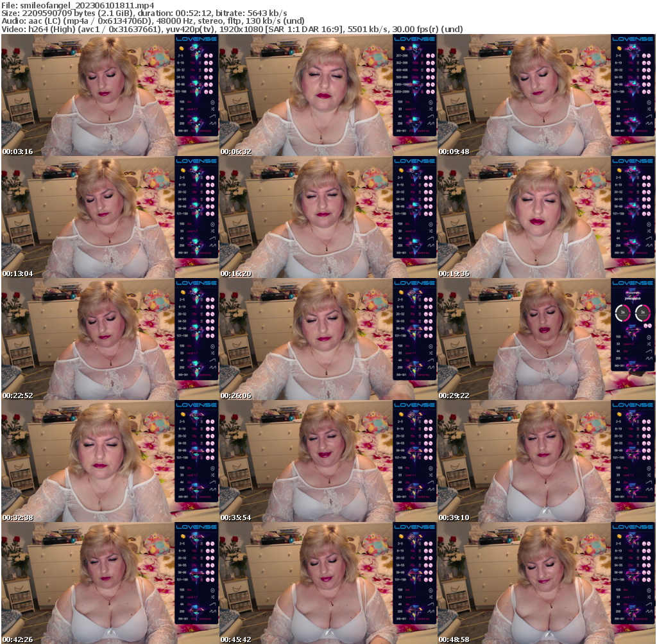Viewport: 657px width, 644px height.
Task: Click the Lovense logo in the overlay
Action: click(195, 39)
